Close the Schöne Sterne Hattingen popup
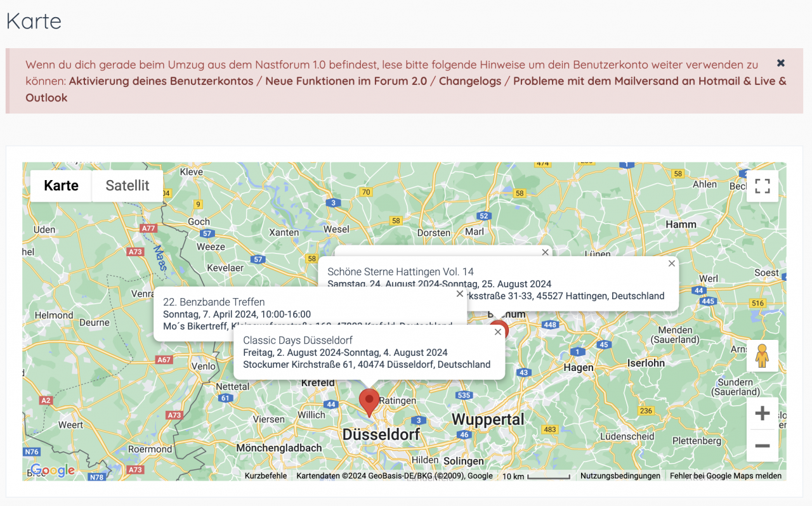 [x=671, y=264]
